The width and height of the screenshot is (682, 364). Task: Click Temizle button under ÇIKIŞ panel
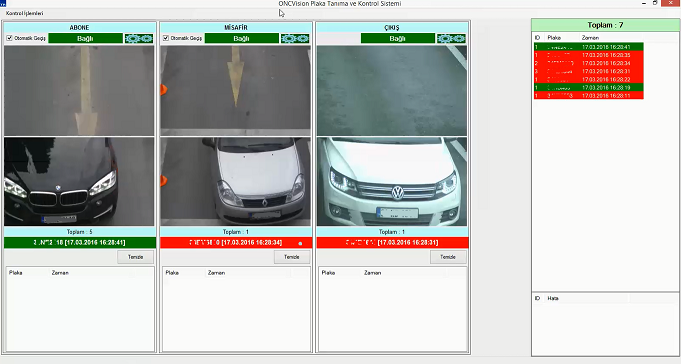coord(448,257)
